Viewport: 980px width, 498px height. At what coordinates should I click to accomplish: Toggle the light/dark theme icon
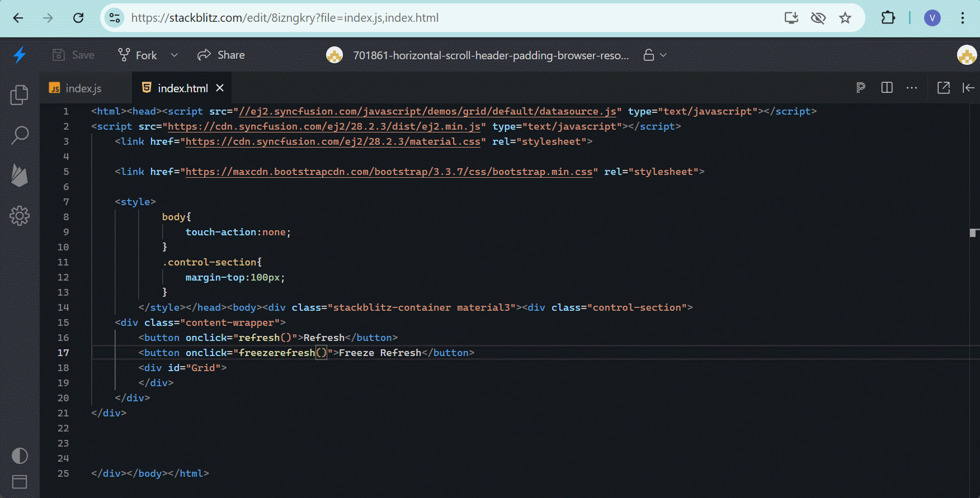click(x=20, y=456)
